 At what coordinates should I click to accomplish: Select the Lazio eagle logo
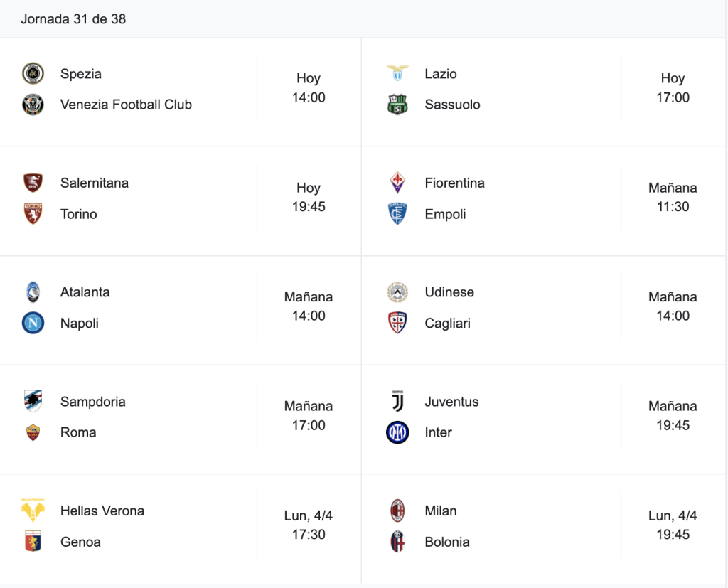397,73
